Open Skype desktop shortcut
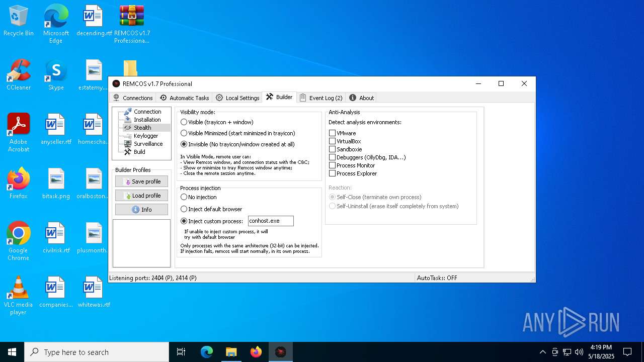The width and height of the screenshot is (644, 362). tap(56, 75)
